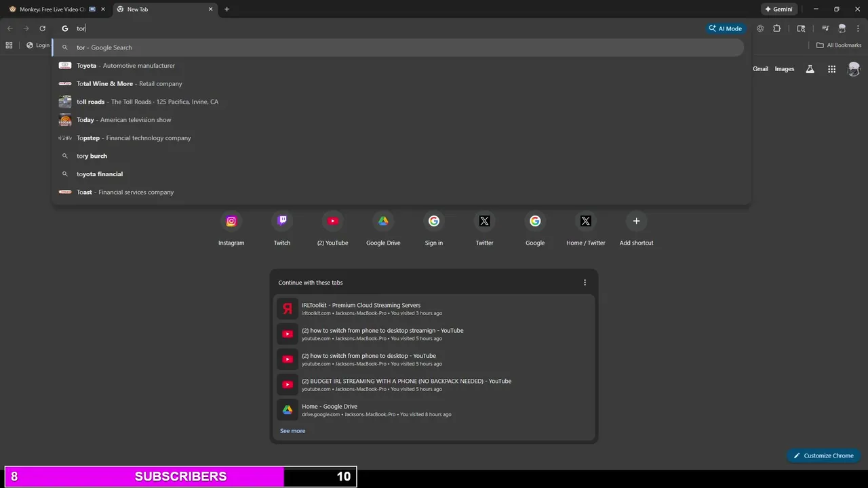
Task: Open 'how to switch from phone to desktop - YouTube' entry
Action: [x=434, y=359]
